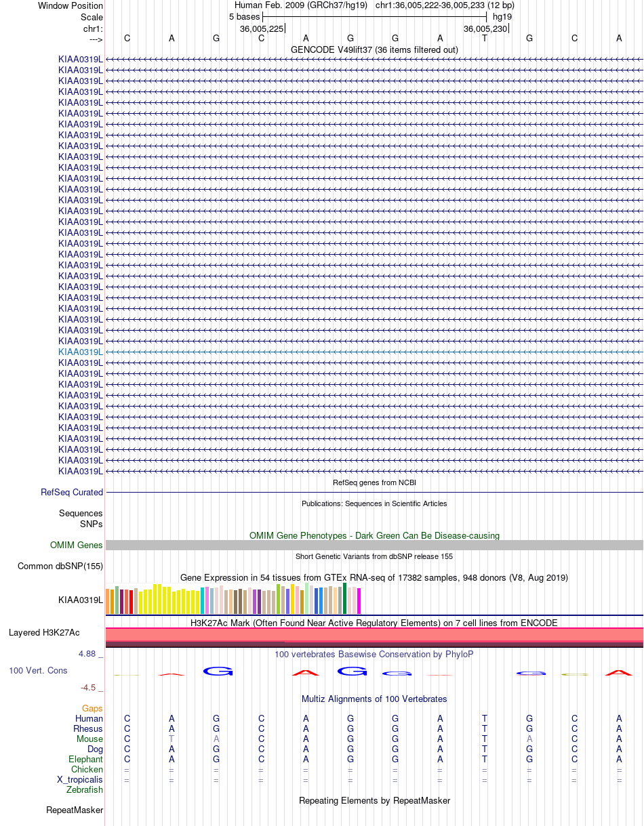644x826 pixels.
Task: Click the dark green GTEx expression bar
Action: pos(345,598)
